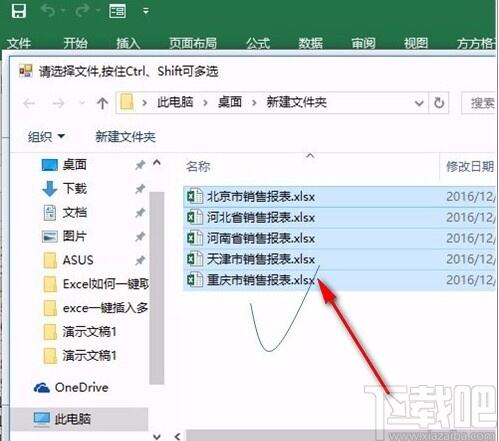Screen dimensions: 499x441
Task: Select the file 重庆市销售报表.xlsx
Action: (x=339, y=280)
